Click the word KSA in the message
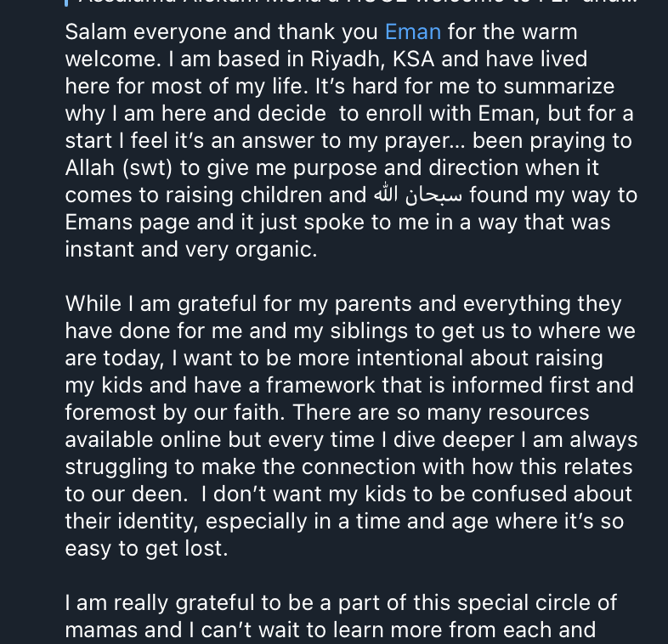Screen dimensions: 668x644 [x=413, y=59]
